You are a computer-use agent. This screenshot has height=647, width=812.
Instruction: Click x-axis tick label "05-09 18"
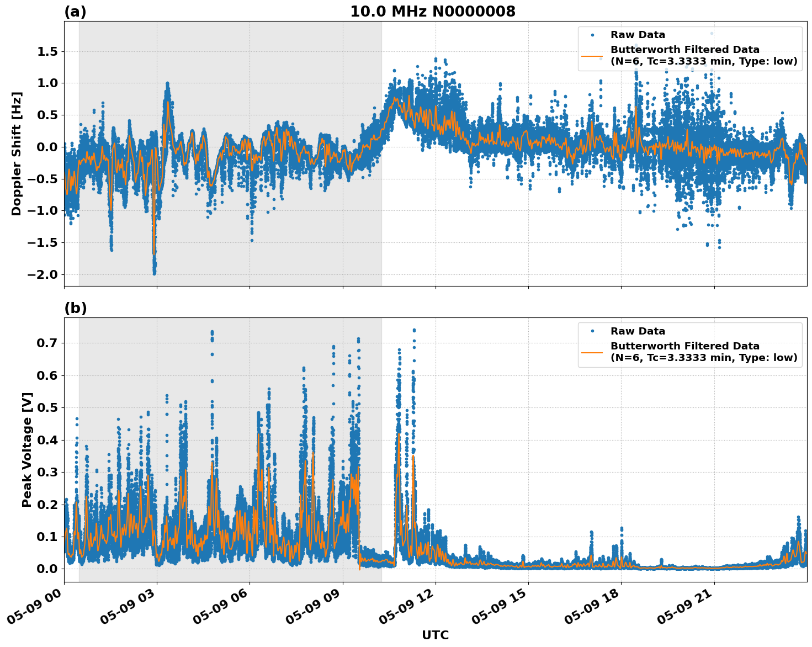coord(592,606)
